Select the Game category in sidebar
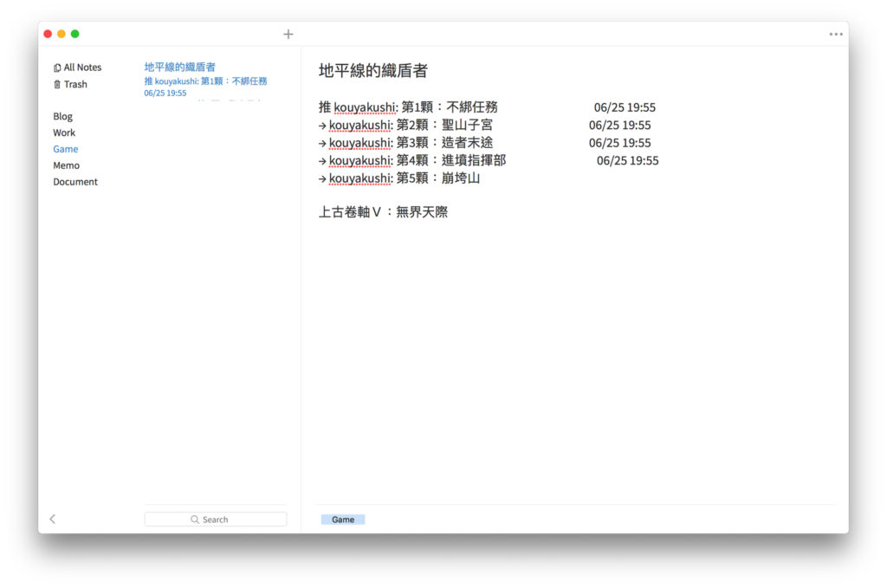 coord(65,149)
